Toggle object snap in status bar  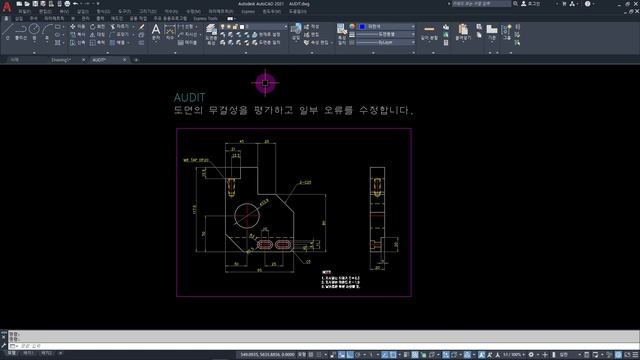pos(393,355)
